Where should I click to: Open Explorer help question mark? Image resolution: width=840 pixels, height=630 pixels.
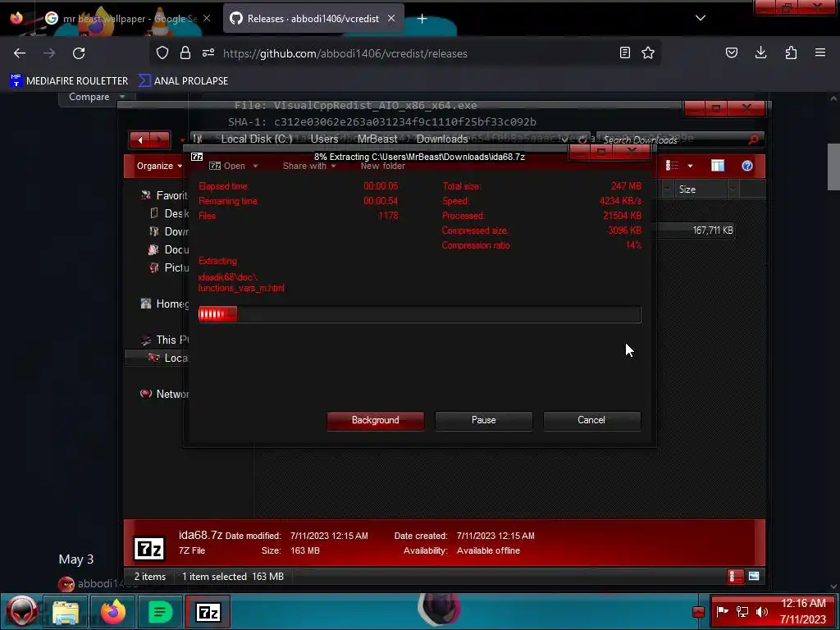747,166
